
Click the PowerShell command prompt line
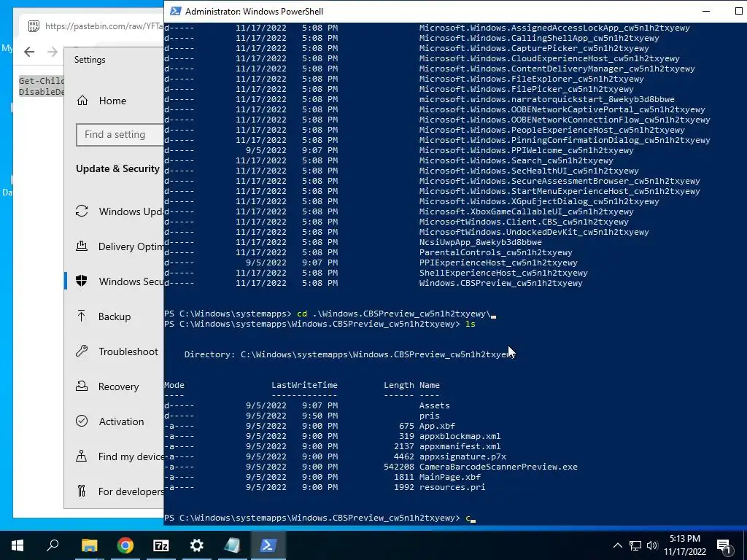pyautogui.click(x=320, y=518)
